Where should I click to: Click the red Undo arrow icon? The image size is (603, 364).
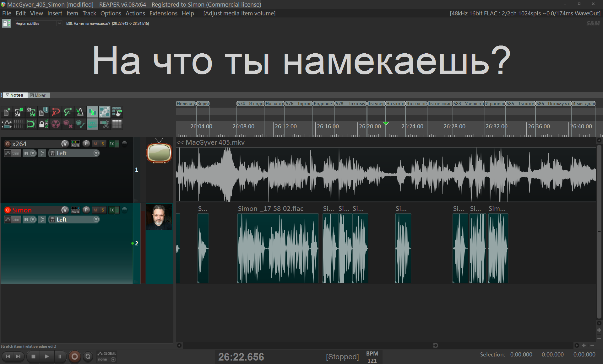pyautogui.click(x=56, y=112)
